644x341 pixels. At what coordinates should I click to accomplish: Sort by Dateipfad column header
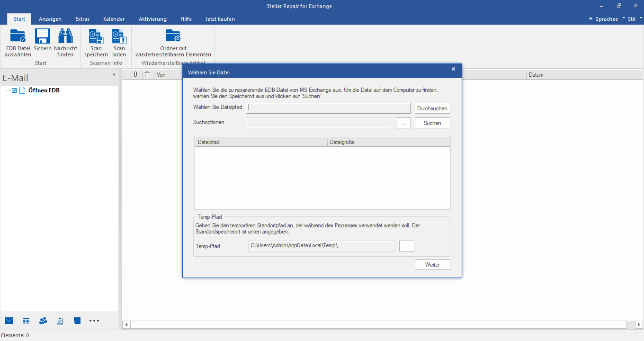pos(261,142)
